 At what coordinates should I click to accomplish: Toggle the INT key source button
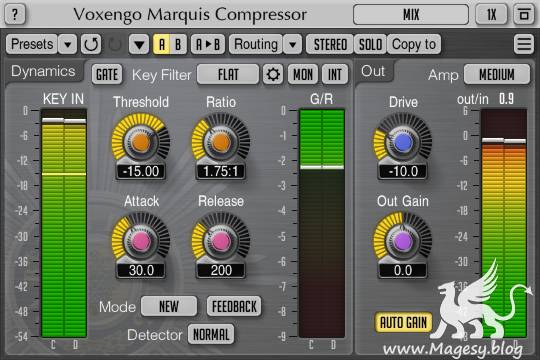point(335,74)
